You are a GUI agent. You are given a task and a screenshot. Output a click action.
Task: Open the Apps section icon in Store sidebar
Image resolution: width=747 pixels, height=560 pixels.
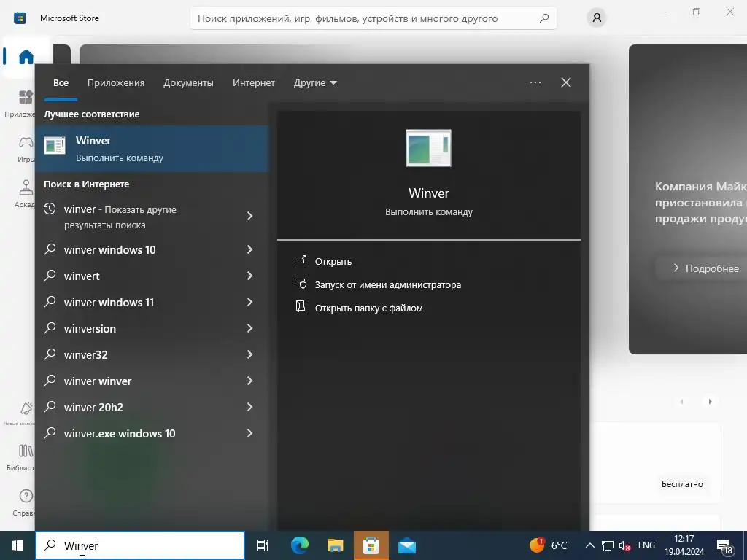point(26,97)
